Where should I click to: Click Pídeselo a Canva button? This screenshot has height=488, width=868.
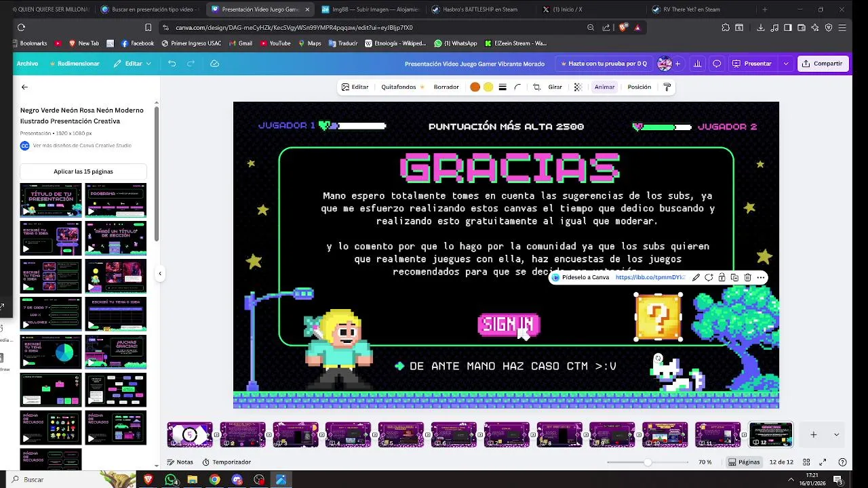point(580,277)
